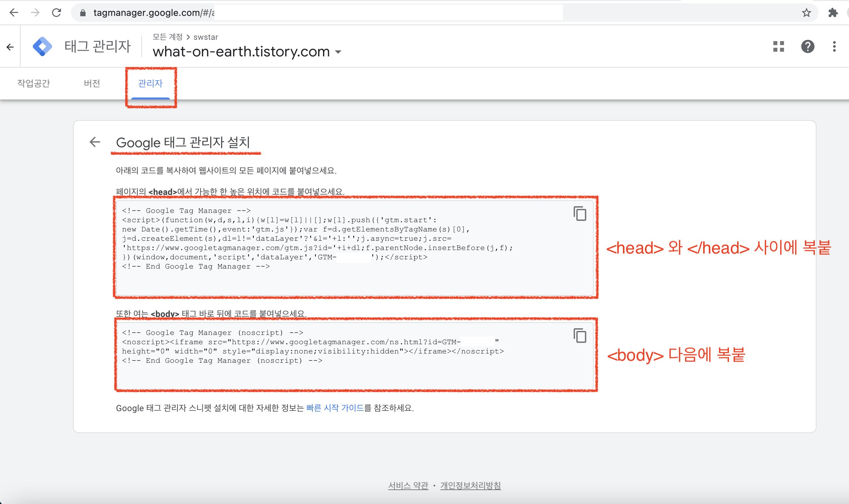
Task: Click the Google 태그 관리자 설치 heading
Action: (x=183, y=142)
